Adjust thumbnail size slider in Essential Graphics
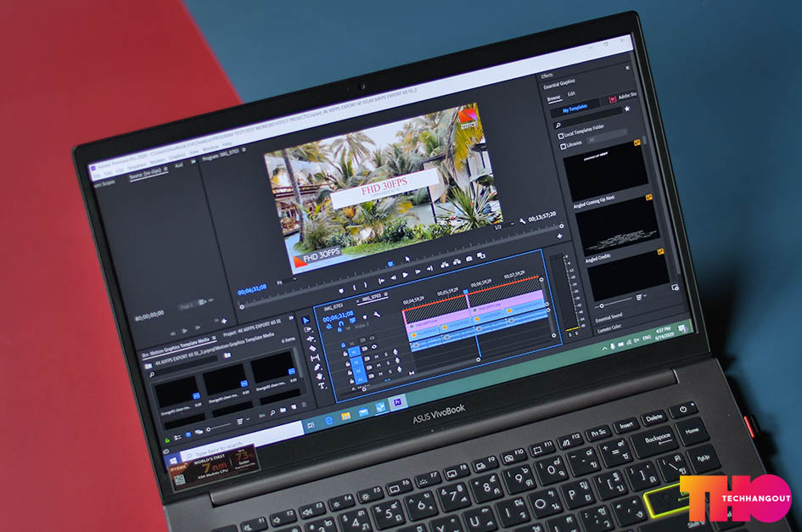 (x=602, y=306)
